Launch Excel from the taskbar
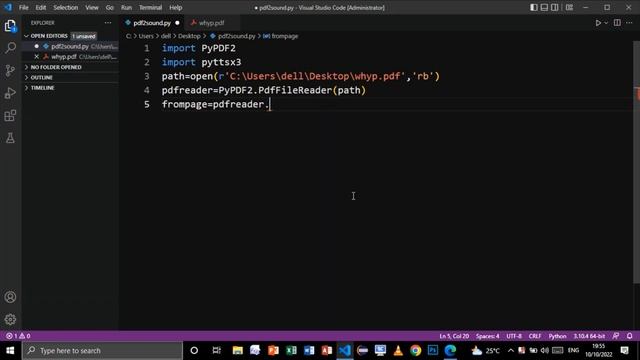The image size is (640, 360). pyautogui.click(x=291, y=350)
